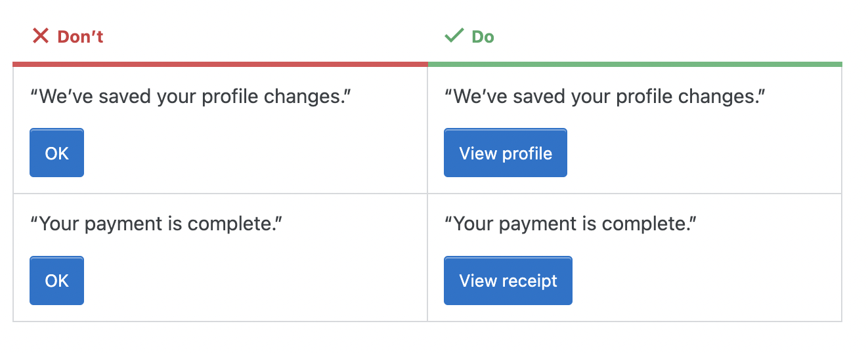
Task: Click the payment complete sentence in Don't column
Action: [156, 224]
